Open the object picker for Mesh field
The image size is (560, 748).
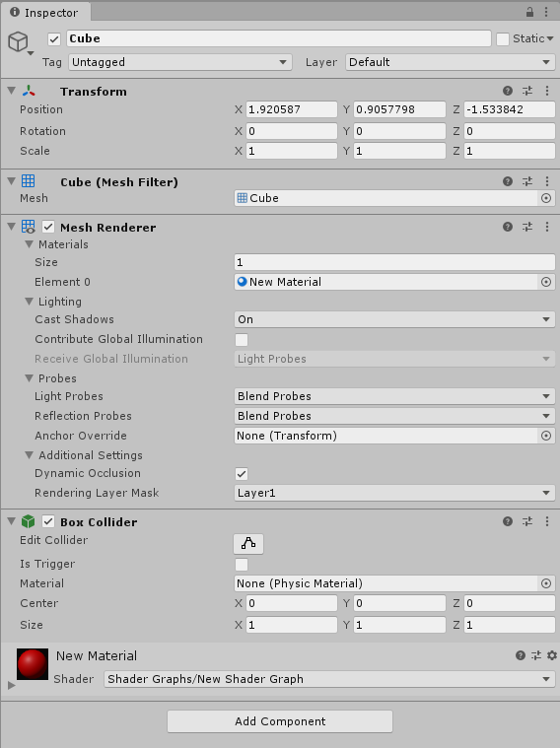(546, 198)
